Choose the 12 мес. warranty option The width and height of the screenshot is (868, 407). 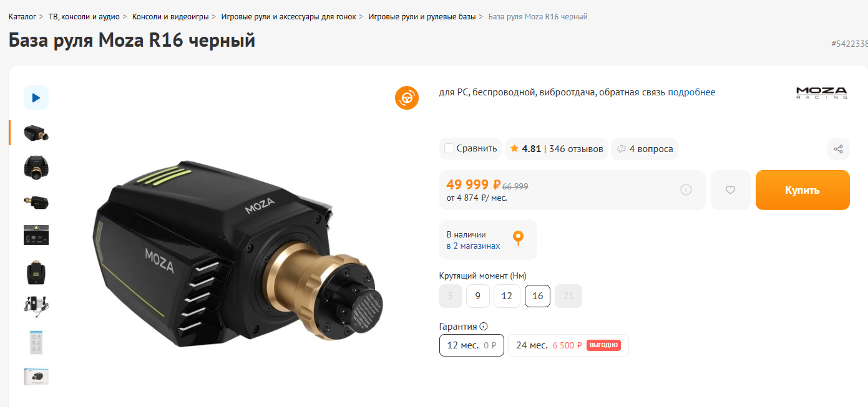point(472,345)
